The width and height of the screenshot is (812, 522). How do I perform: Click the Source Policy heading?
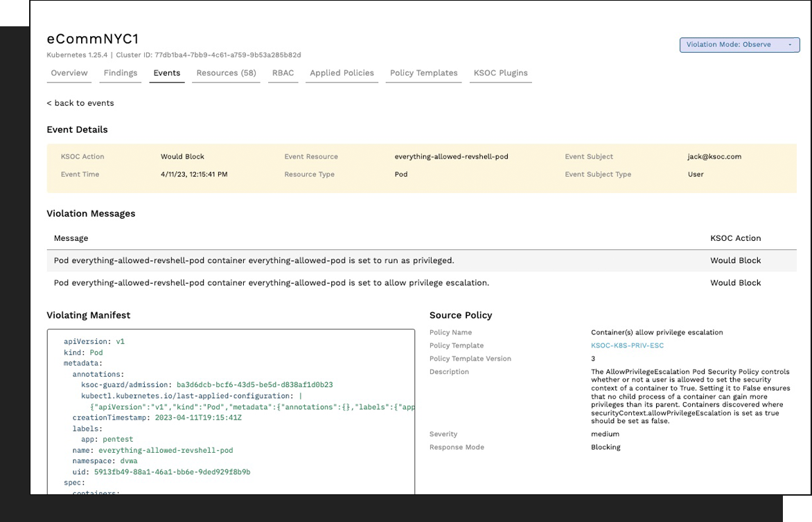click(x=461, y=315)
